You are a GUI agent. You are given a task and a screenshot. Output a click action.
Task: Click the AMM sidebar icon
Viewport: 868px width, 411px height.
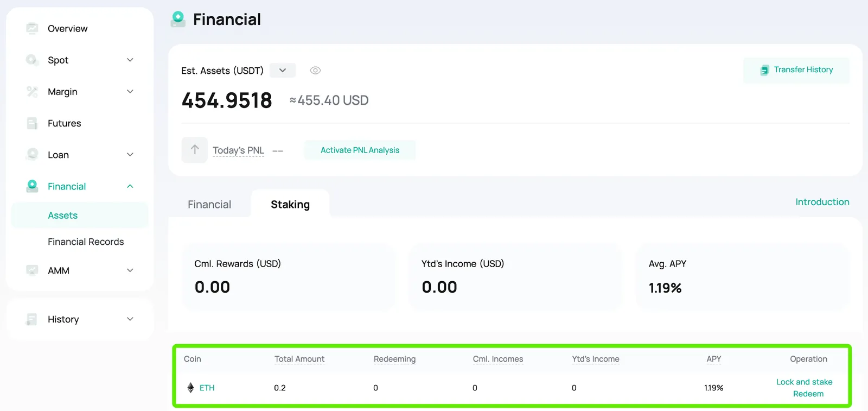[33, 270]
